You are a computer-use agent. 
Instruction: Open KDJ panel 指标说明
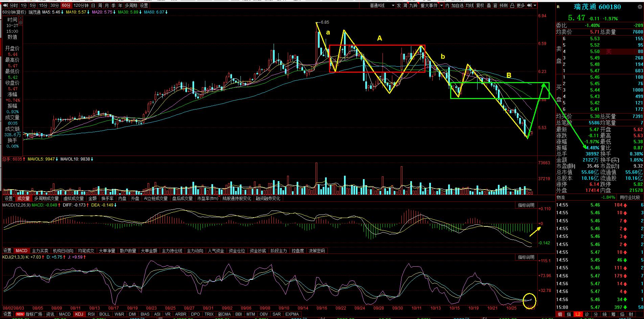[526, 257]
